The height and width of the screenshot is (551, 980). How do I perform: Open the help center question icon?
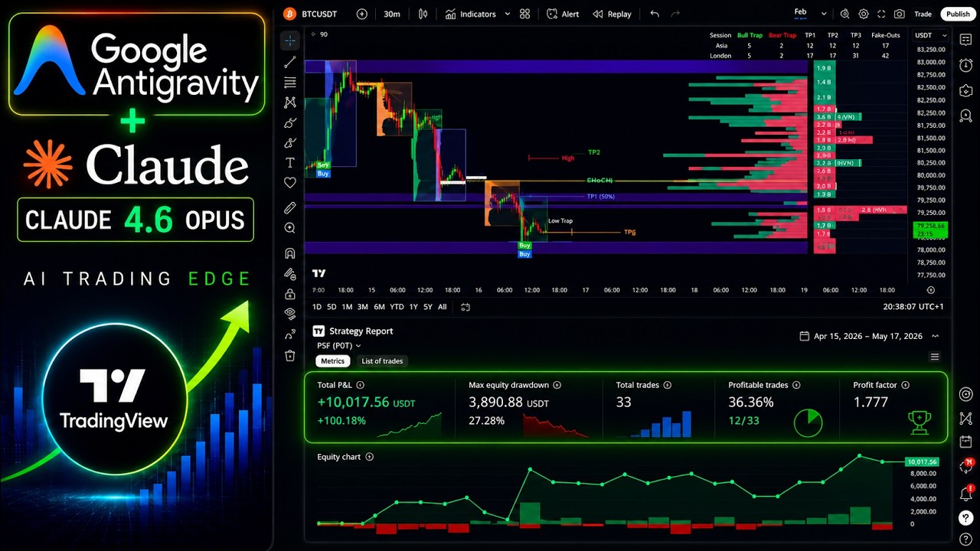(x=966, y=518)
